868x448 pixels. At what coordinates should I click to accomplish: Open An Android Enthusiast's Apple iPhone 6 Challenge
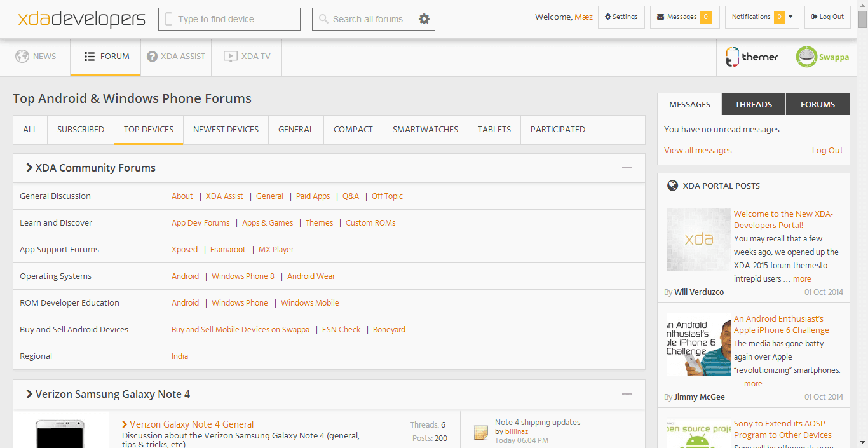coord(782,325)
